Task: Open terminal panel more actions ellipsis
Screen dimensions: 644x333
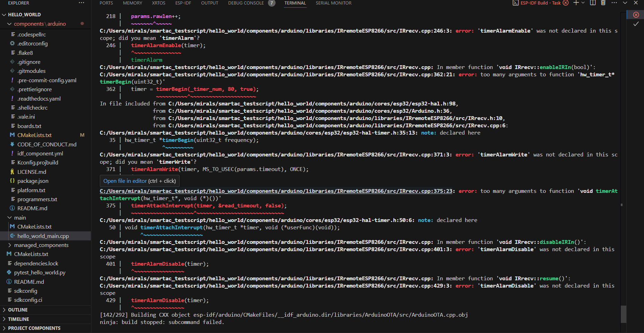Action: coord(614,3)
